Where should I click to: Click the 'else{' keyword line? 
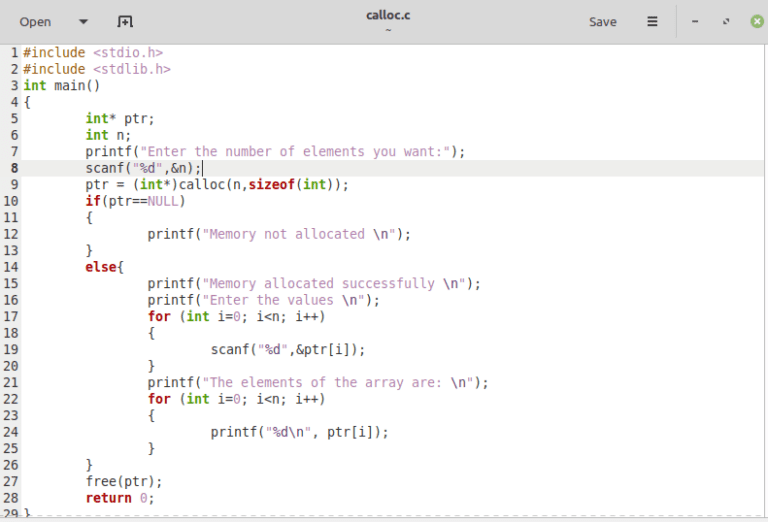(x=104, y=267)
